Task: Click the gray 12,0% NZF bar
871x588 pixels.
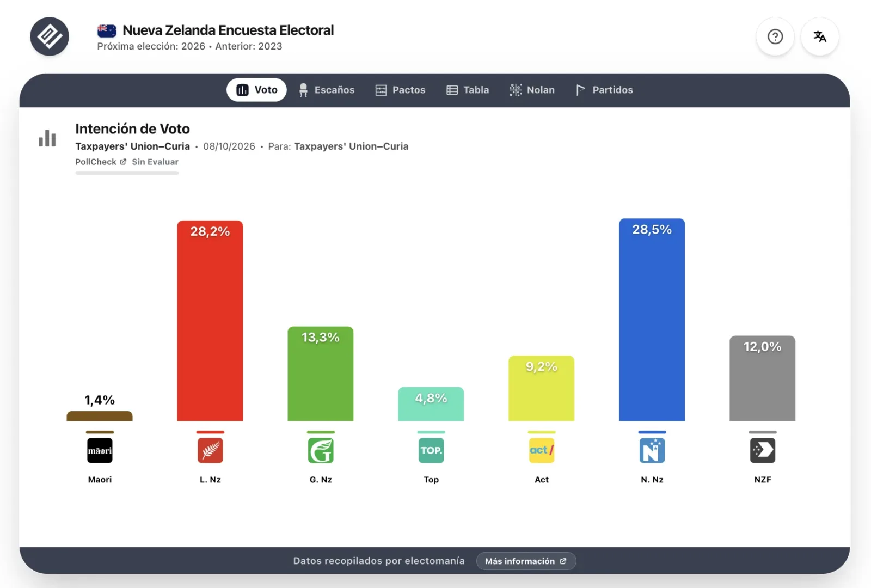Action: click(x=763, y=378)
